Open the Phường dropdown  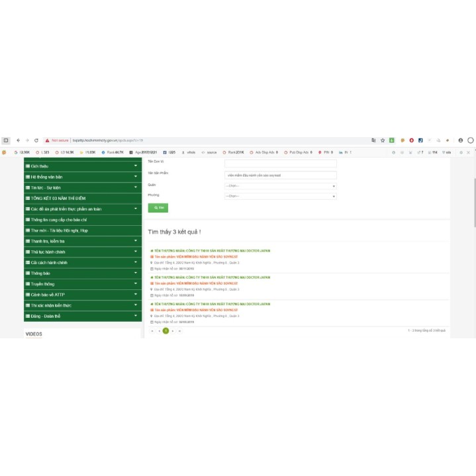coord(280,197)
